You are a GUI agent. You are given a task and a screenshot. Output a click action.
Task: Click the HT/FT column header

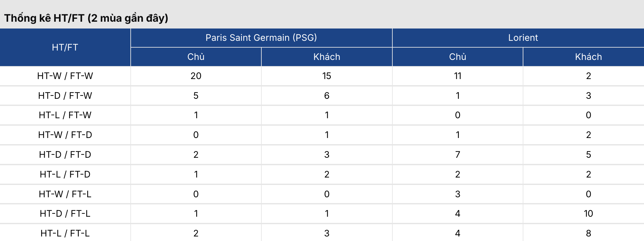click(65, 47)
